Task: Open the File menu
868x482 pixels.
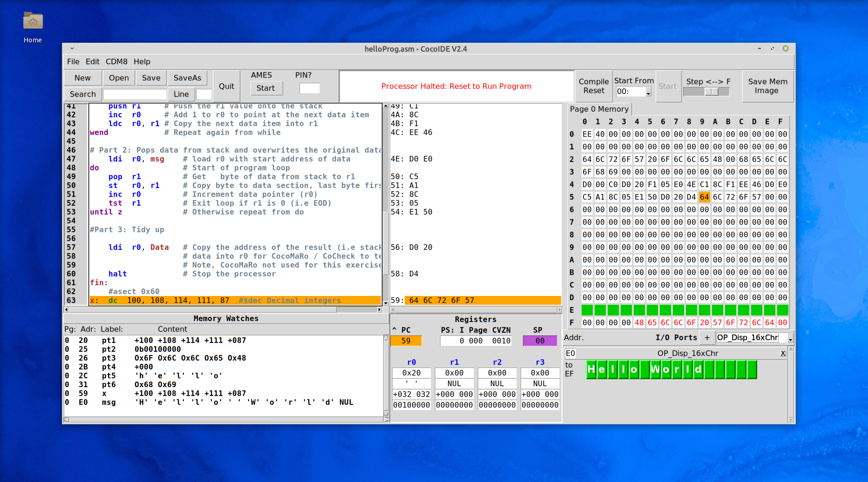Action: [73, 61]
